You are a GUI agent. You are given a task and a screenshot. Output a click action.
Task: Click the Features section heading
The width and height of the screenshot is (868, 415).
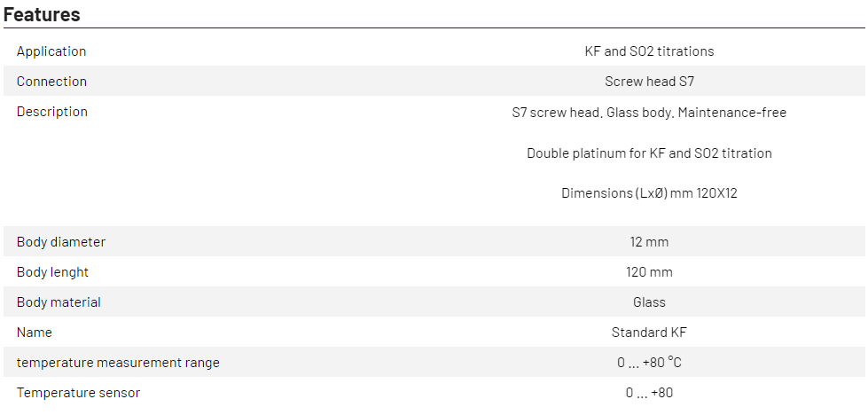pos(42,14)
